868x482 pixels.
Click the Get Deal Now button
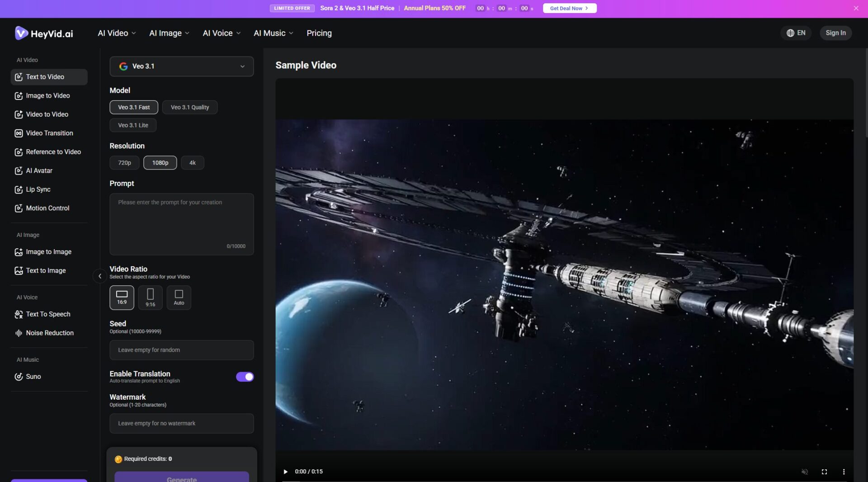(569, 8)
